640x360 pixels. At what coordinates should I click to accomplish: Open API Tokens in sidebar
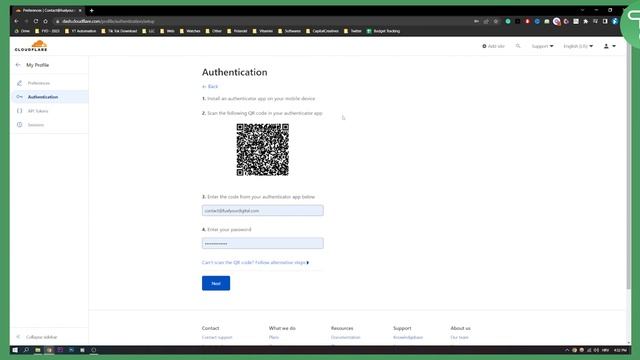coord(38,111)
